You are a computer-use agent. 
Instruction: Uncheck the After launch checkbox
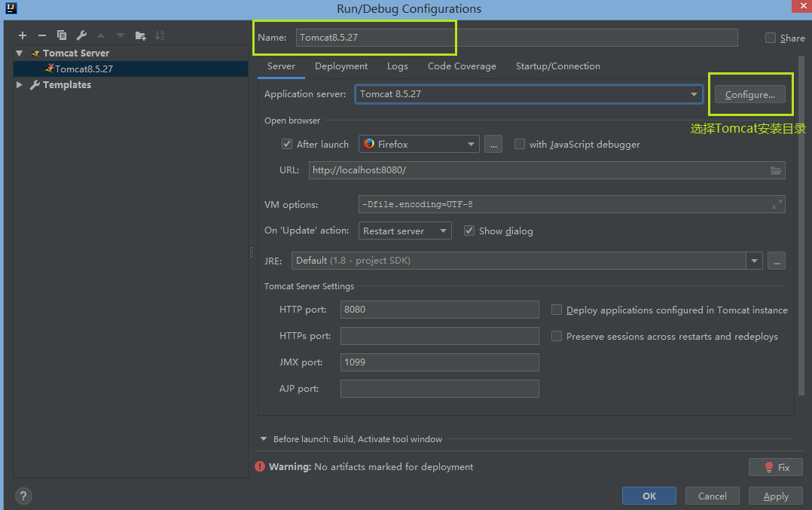coord(287,144)
